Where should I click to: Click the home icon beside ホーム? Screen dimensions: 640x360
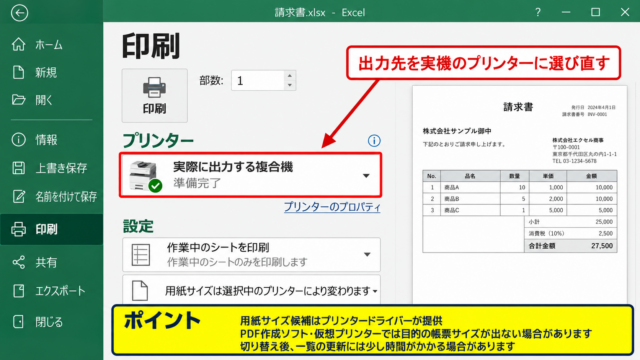(x=18, y=44)
